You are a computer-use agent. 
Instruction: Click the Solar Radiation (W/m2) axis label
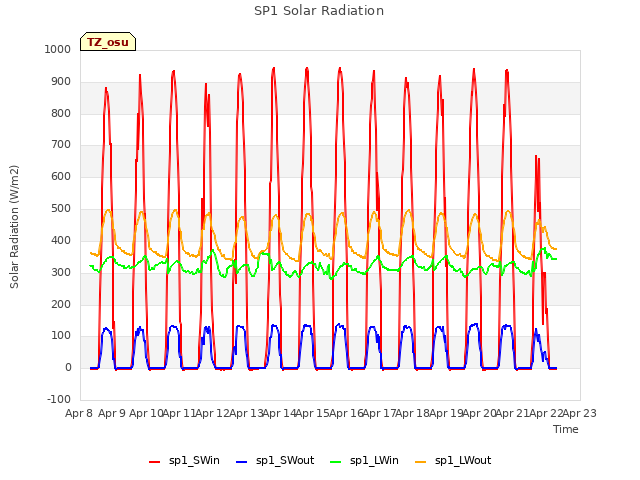click(x=14, y=227)
